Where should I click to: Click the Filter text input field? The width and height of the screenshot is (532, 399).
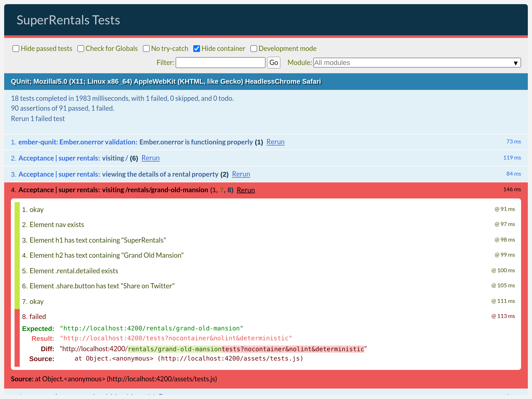[x=220, y=63]
